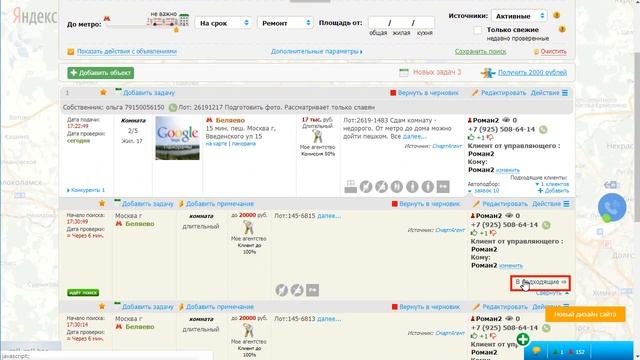This screenshot has width=640, height=360.
Task: Open the Google panorama thumbnail for Беляево
Action: (x=178, y=138)
